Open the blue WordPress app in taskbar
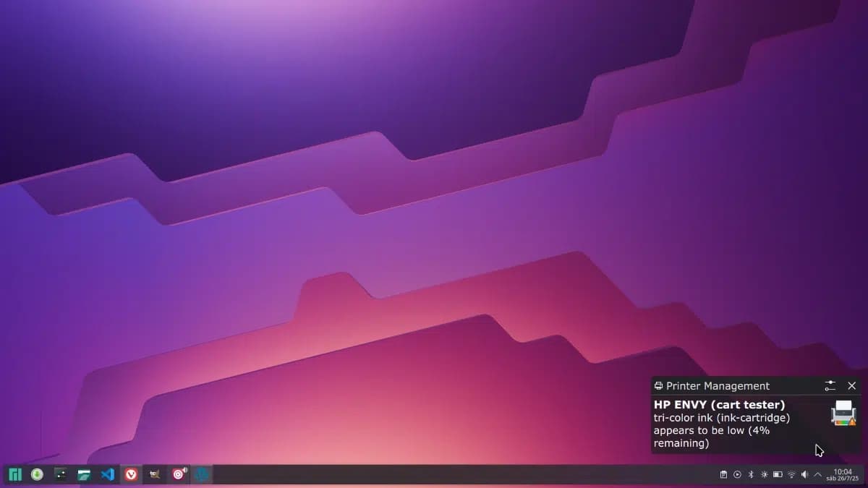The height and width of the screenshot is (488, 868). 202,475
